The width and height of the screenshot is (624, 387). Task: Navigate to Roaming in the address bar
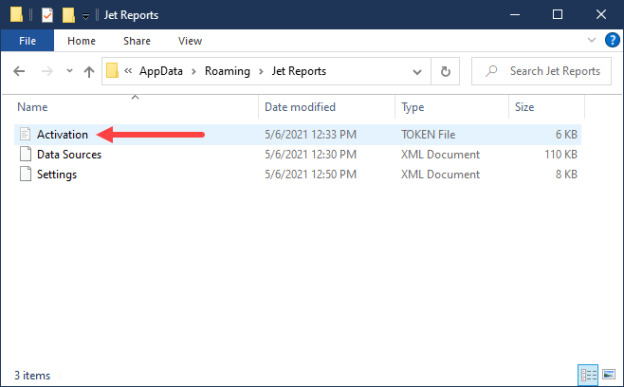coord(227,71)
